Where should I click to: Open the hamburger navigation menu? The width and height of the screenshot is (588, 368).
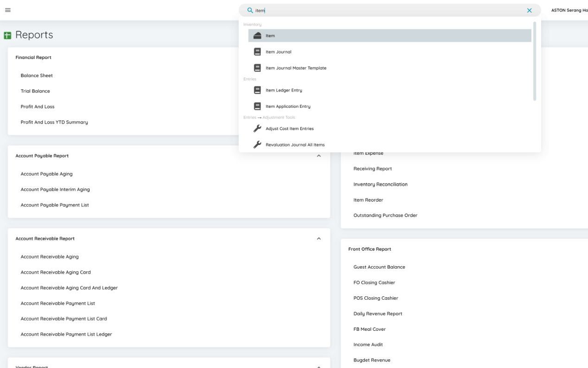(x=8, y=10)
